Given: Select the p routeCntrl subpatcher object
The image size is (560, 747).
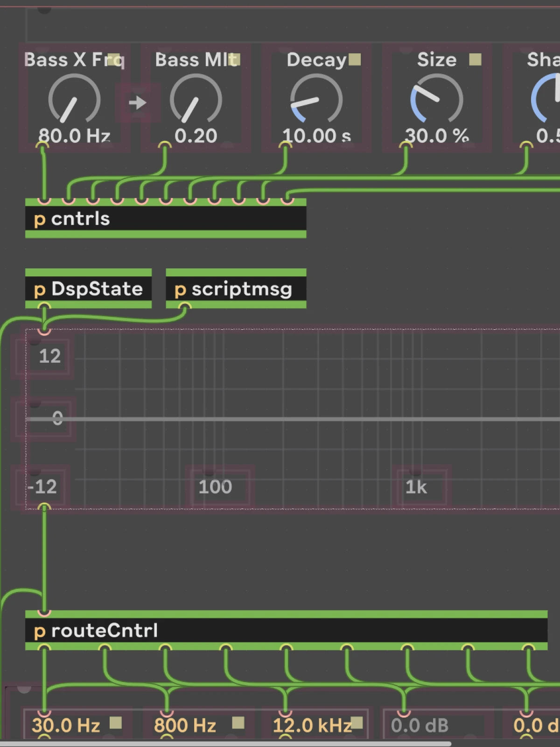Looking at the screenshot, I should coord(286,631).
